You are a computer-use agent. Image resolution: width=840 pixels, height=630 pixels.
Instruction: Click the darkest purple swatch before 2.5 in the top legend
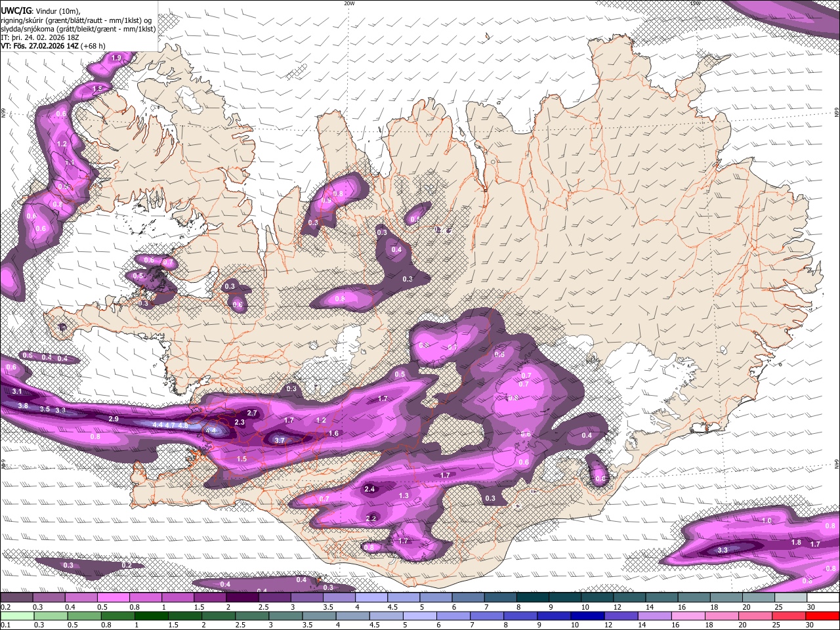[243, 598]
